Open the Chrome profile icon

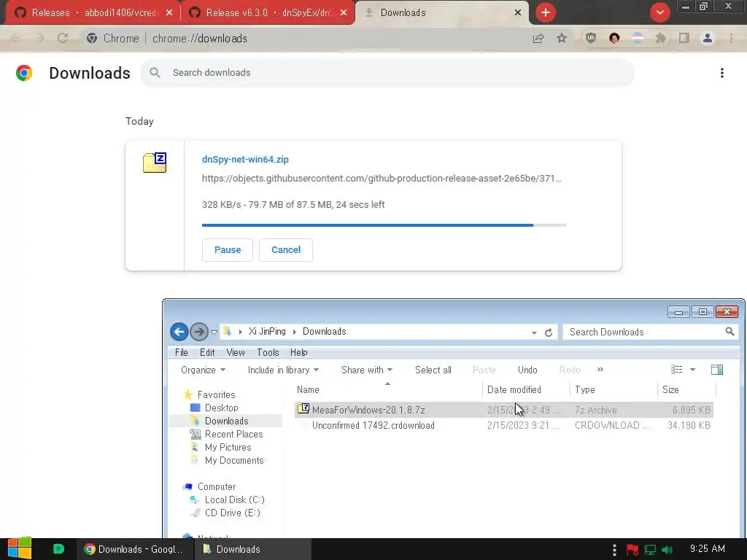708,39
